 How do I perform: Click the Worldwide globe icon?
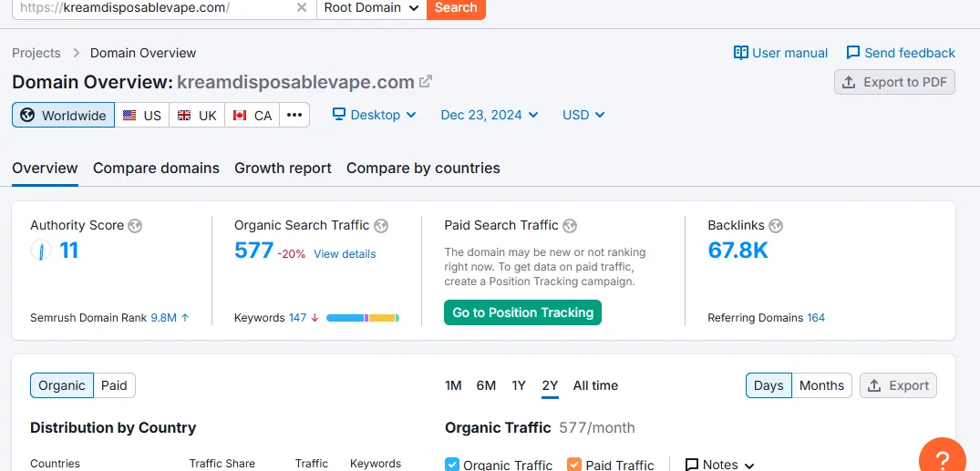pyautogui.click(x=26, y=115)
